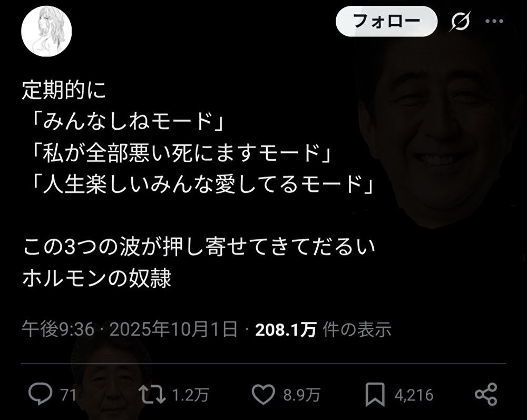Open the Grok explain icon
This screenshot has width=527, height=420.
pos(460,22)
